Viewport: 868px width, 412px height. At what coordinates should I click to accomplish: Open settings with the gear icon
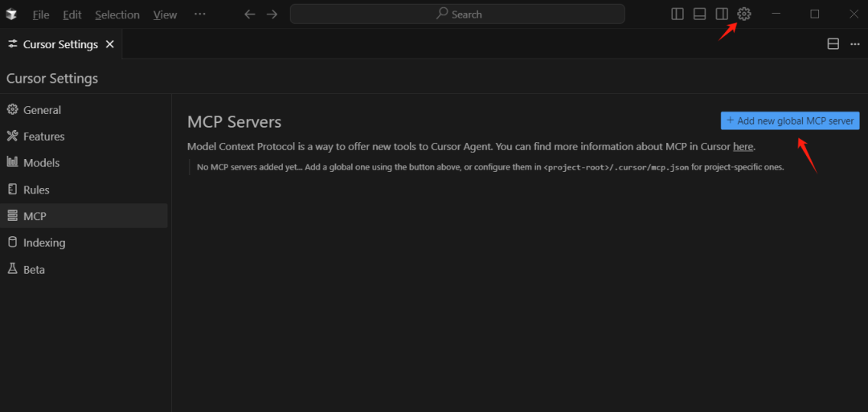coord(744,14)
